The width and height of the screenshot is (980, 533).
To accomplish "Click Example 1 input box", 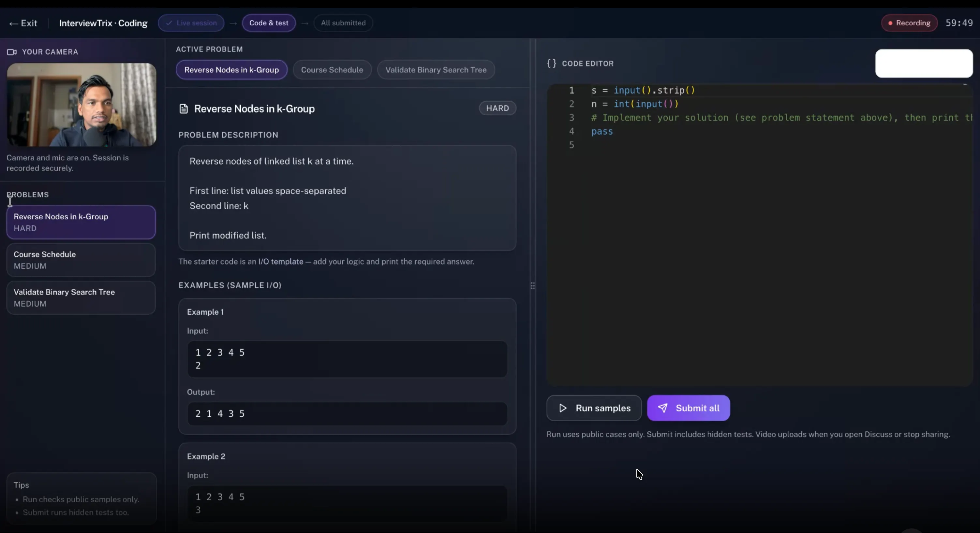I will 347,359.
